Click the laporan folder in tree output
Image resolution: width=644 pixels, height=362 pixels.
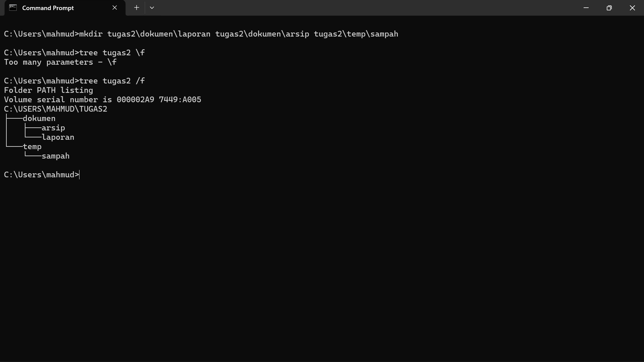(x=58, y=137)
